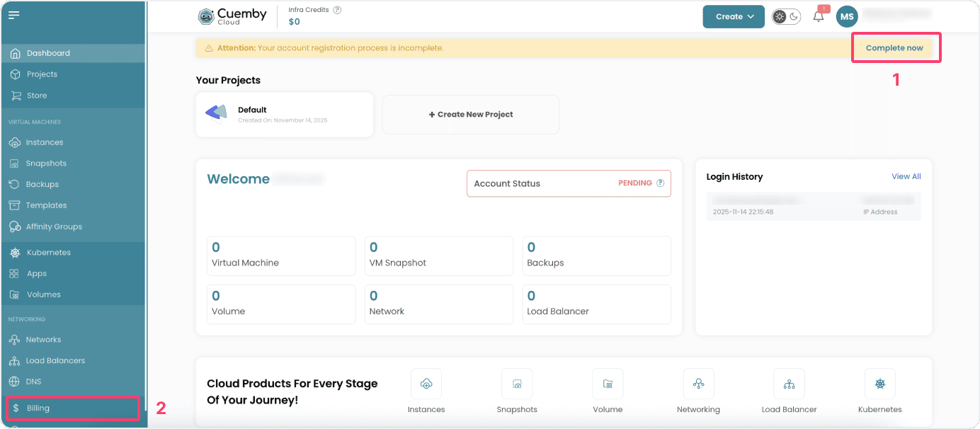Collapse the sidebar with the hamburger icon

coord(14,16)
